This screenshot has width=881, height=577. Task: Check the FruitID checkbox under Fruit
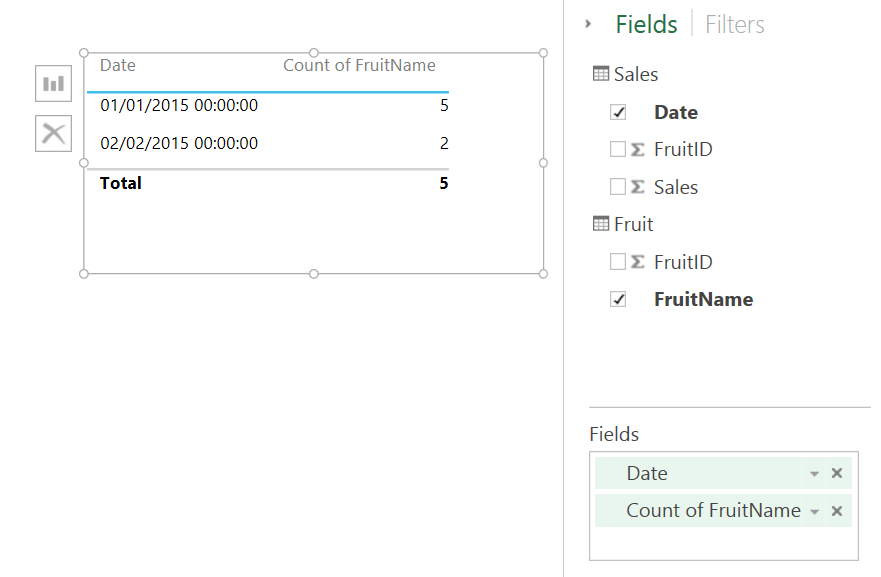(618, 262)
